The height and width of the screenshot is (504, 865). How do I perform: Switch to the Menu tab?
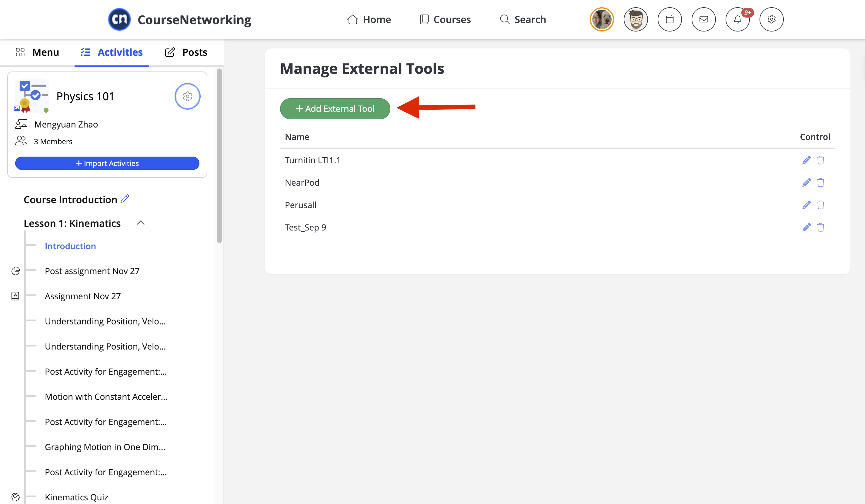(37, 52)
